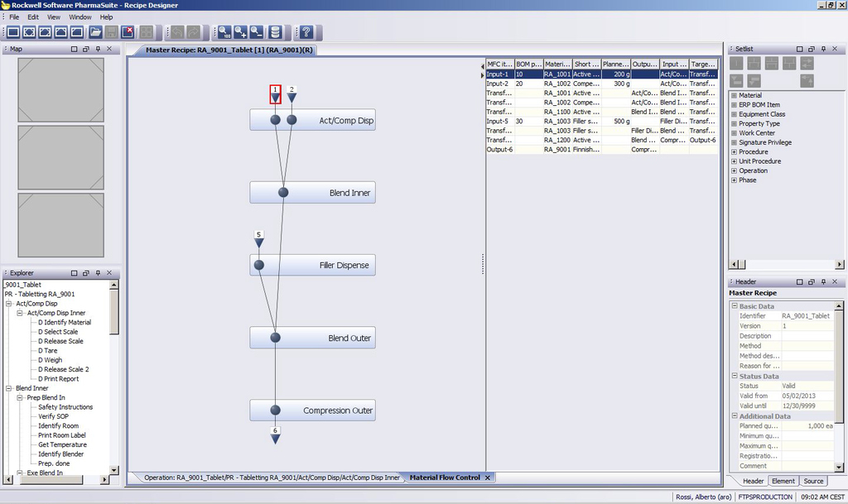Viewport: 848px width, 504px height.
Task: Pin the Map panel
Action: coord(98,49)
